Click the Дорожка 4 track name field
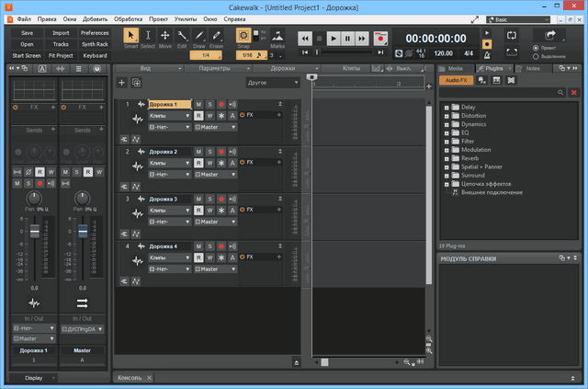 click(168, 246)
